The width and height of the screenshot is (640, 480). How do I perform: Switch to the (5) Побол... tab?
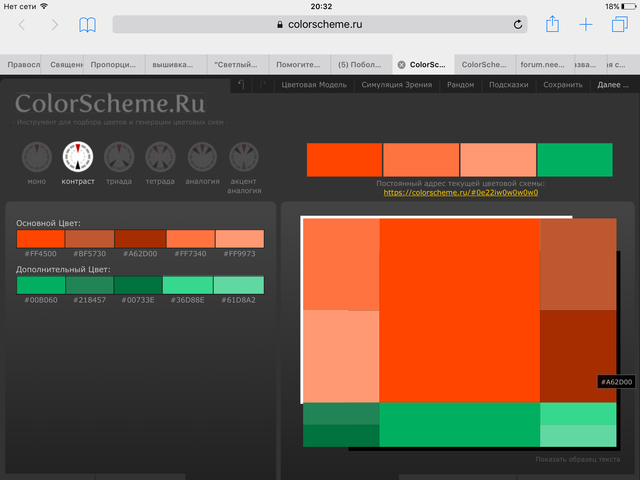click(361, 64)
